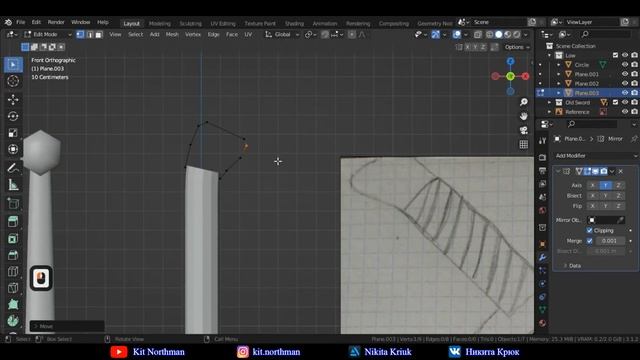Viewport: 640px width, 360px height.
Task: Select the Scale tool
Action: [13, 133]
